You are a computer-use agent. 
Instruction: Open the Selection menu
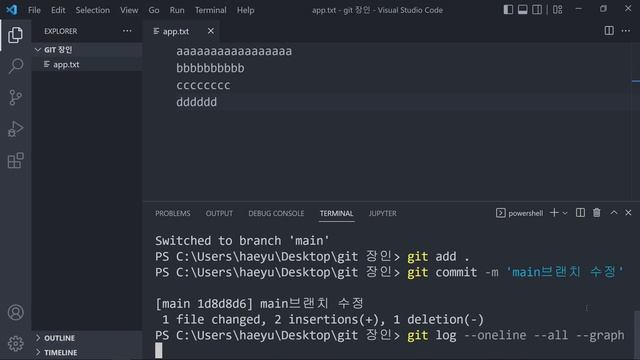[93, 10]
